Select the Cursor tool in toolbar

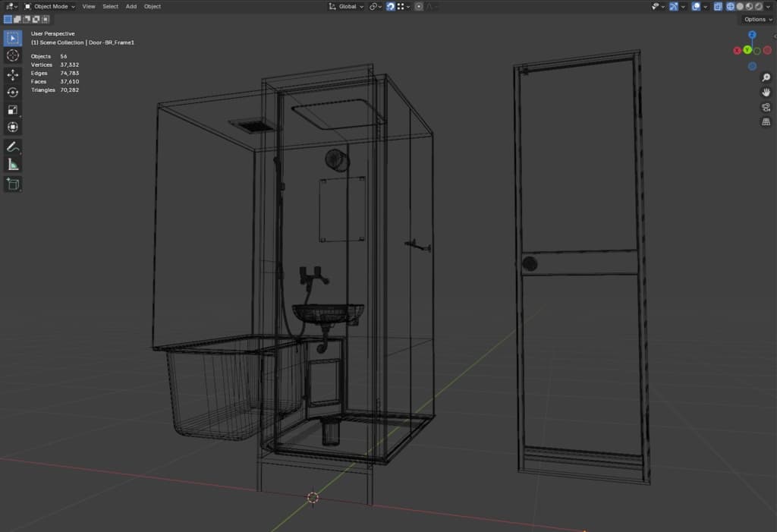pyautogui.click(x=13, y=55)
